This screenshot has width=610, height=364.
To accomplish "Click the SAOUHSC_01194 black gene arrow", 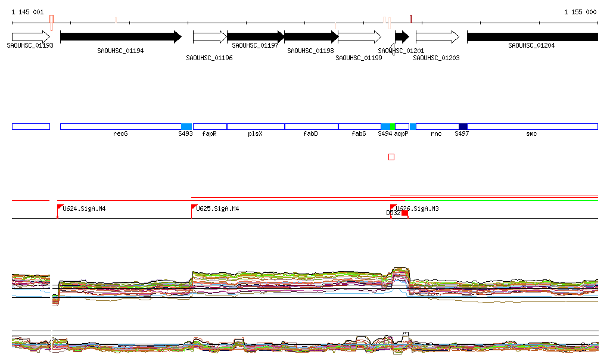I will [x=119, y=37].
